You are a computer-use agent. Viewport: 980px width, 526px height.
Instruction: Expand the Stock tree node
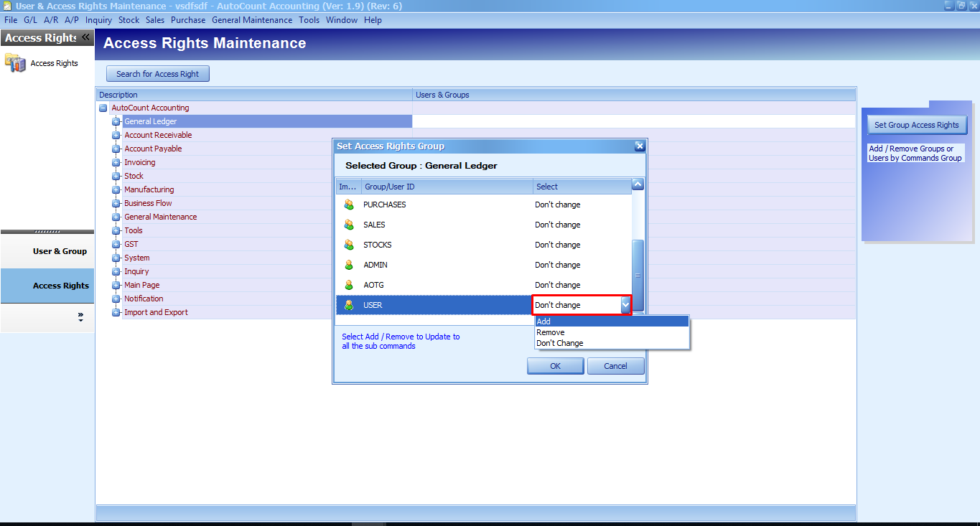[x=116, y=177]
